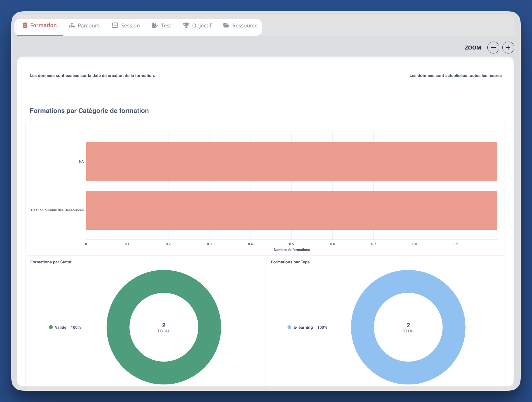Click the zoom in plus icon

(x=508, y=47)
